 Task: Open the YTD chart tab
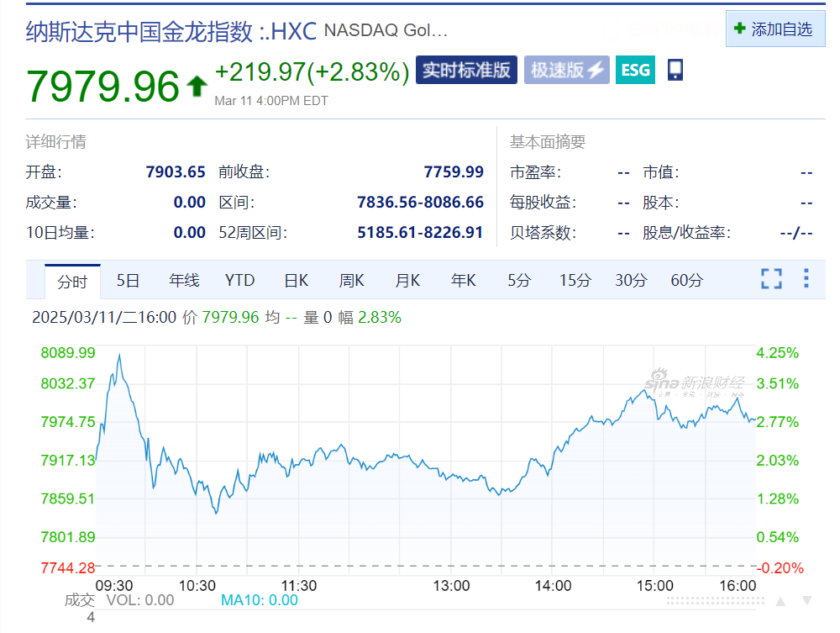(x=239, y=281)
